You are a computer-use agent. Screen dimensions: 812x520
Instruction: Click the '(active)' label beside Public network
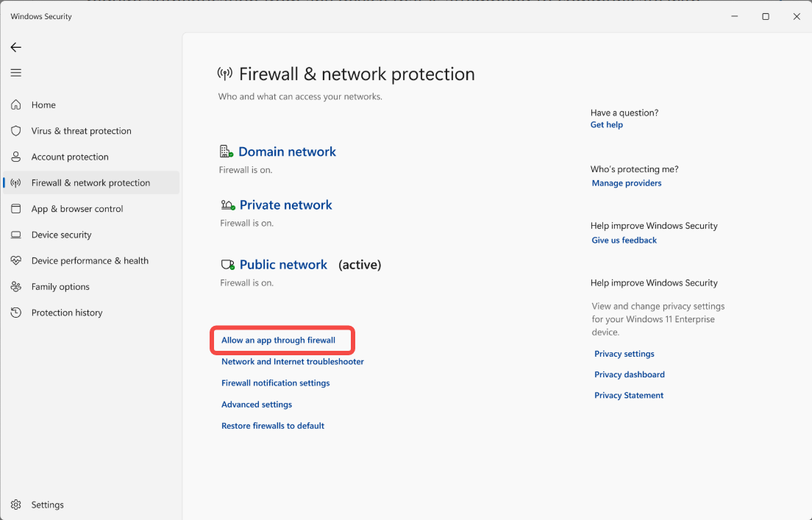(x=360, y=265)
